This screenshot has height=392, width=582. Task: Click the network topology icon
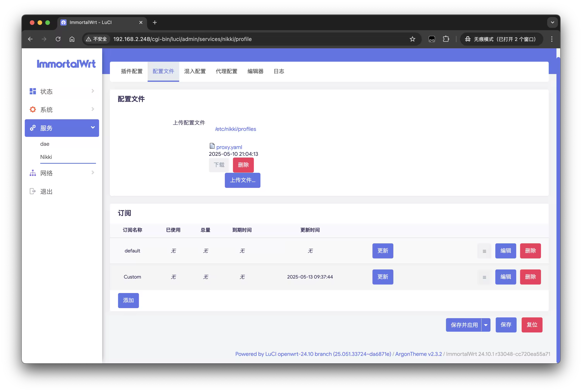pos(33,173)
